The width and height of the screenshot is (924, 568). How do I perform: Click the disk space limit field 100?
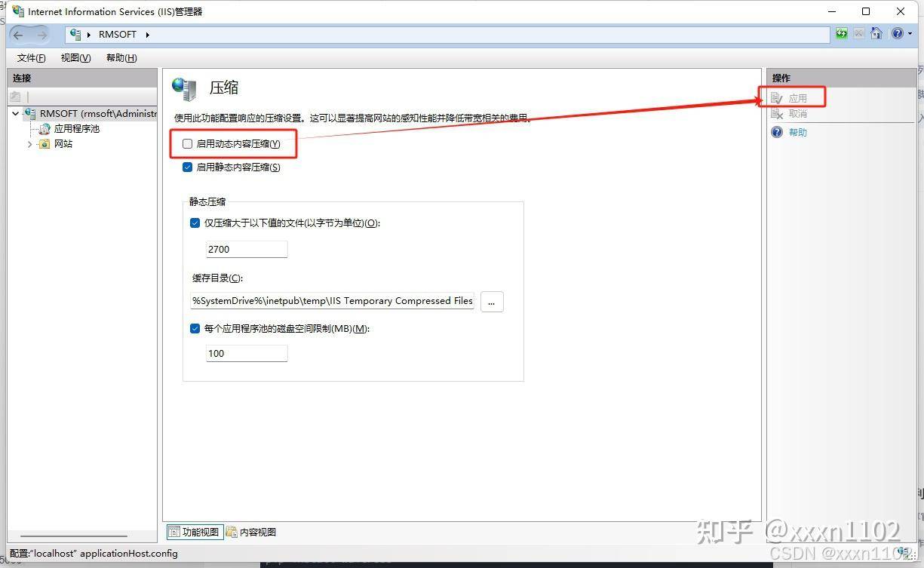[247, 353]
